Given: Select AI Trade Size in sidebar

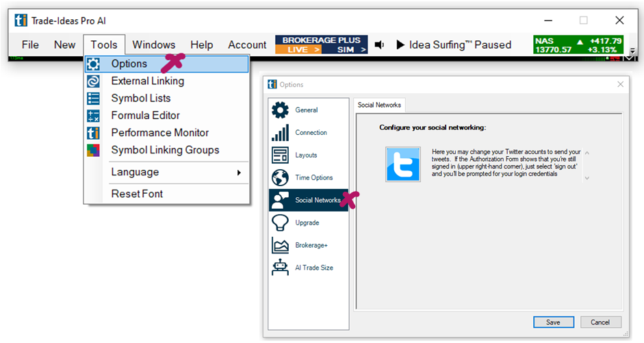Looking at the screenshot, I should (309, 268).
